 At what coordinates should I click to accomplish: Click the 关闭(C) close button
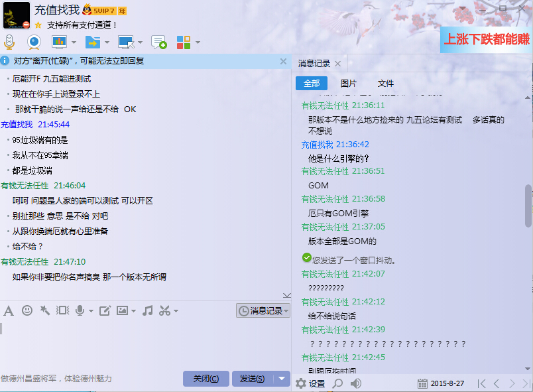tap(206, 379)
